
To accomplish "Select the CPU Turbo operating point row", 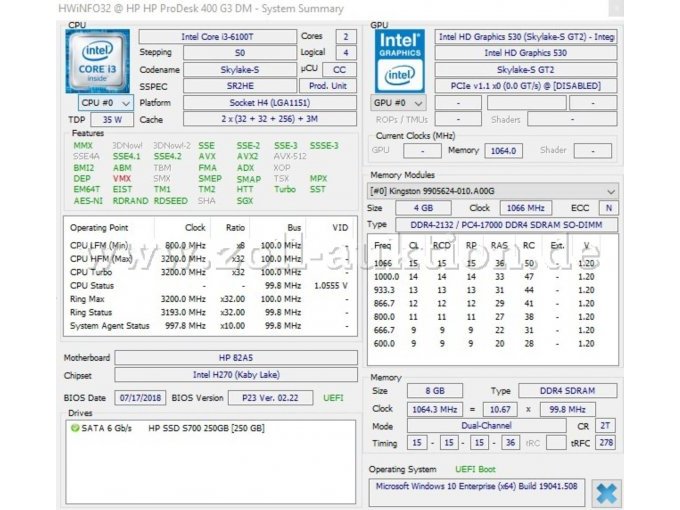I will pos(210,272).
